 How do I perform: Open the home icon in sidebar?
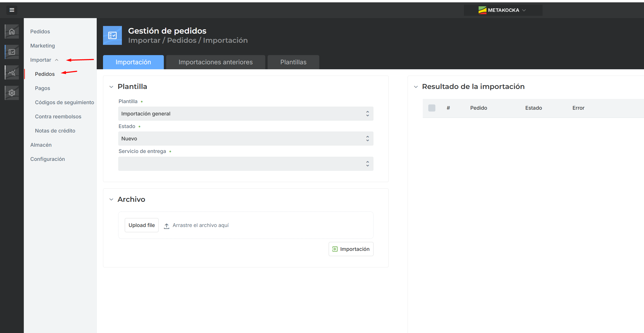(x=12, y=31)
